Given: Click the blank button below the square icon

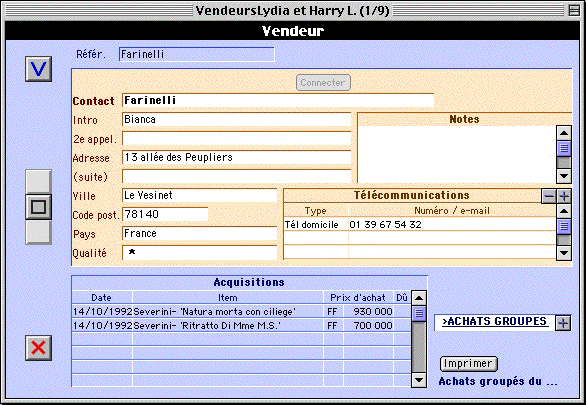Looking at the screenshot, I should (x=38, y=232).
